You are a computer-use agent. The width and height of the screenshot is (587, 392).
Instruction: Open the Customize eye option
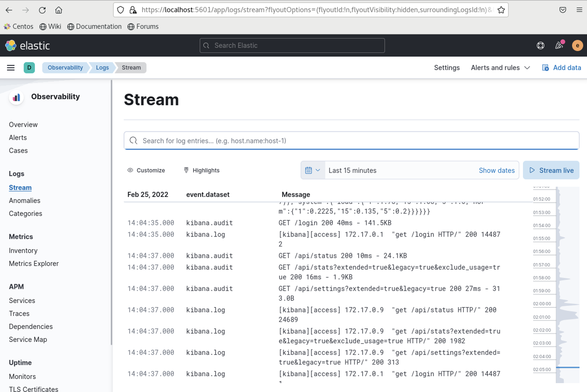coord(146,170)
